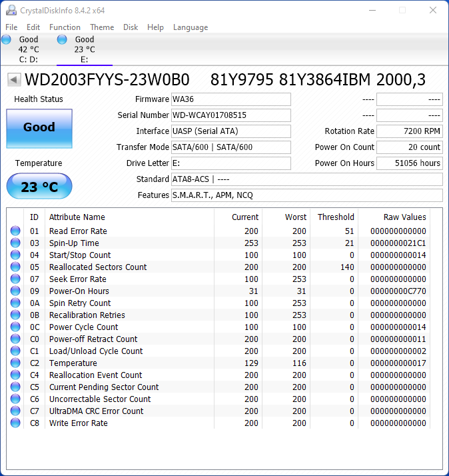The image size is (449, 476).
Task: Open the Language menu
Action: (191, 27)
